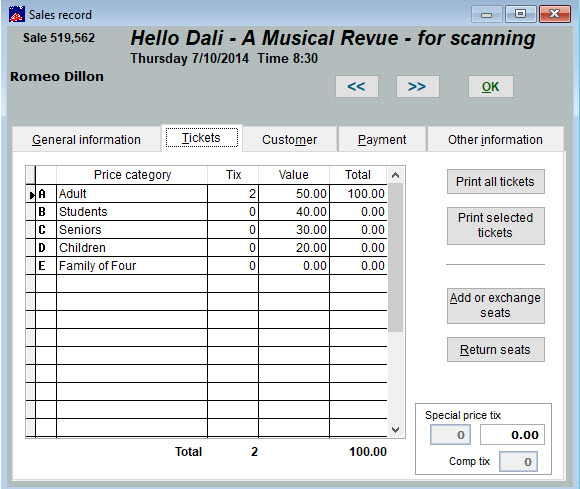Click the Comp tix count field
The width and height of the screenshot is (580, 489).
[518, 462]
